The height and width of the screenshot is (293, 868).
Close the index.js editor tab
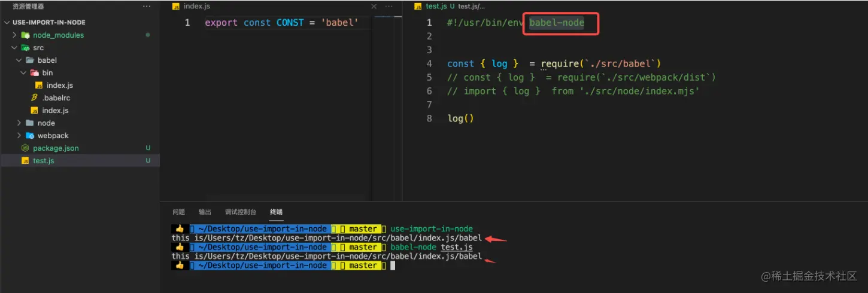pos(374,7)
